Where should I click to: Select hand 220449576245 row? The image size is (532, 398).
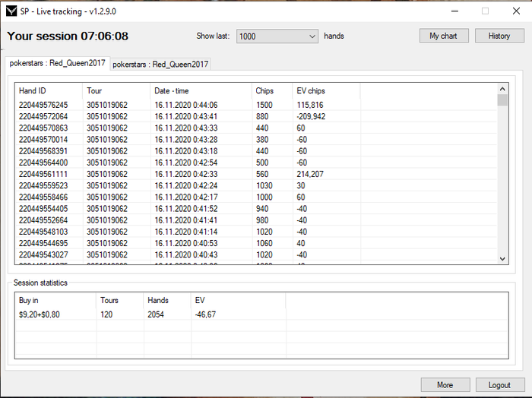click(x=256, y=105)
